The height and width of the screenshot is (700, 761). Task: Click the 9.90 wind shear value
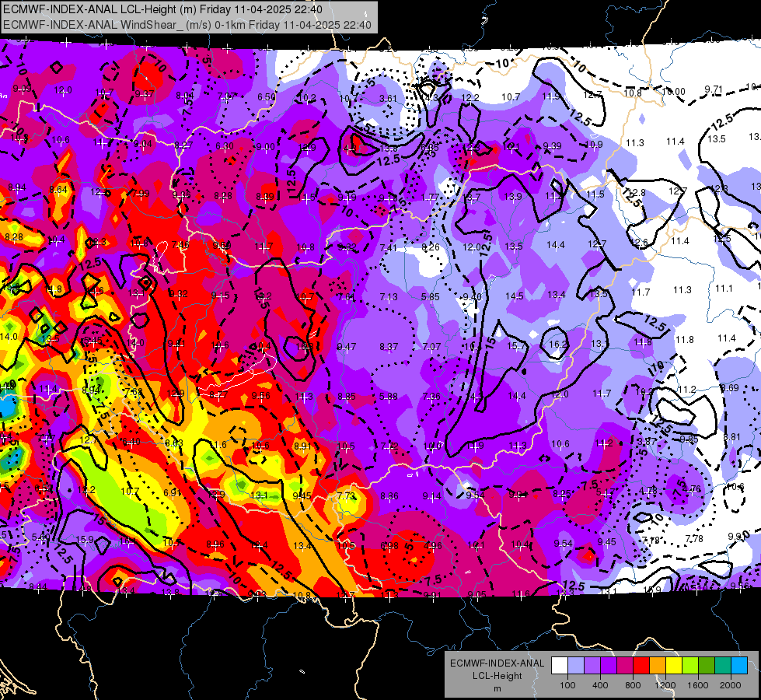737,536
